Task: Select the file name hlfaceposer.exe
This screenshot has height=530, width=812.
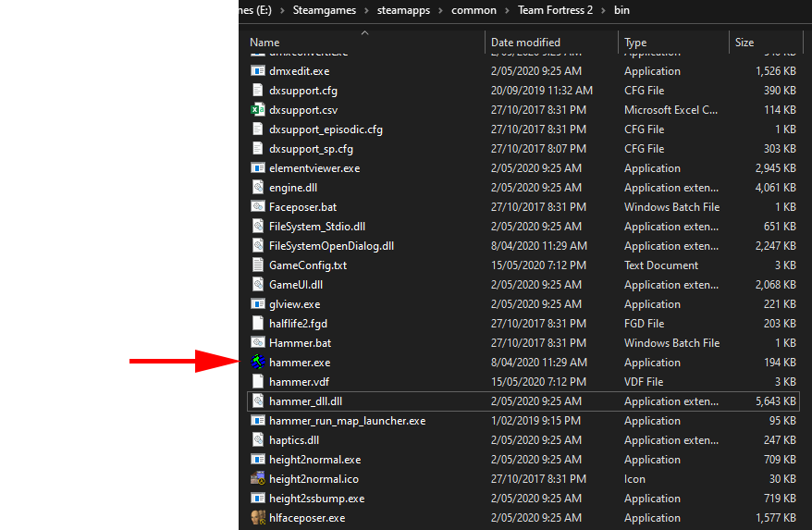Action: (307, 518)
